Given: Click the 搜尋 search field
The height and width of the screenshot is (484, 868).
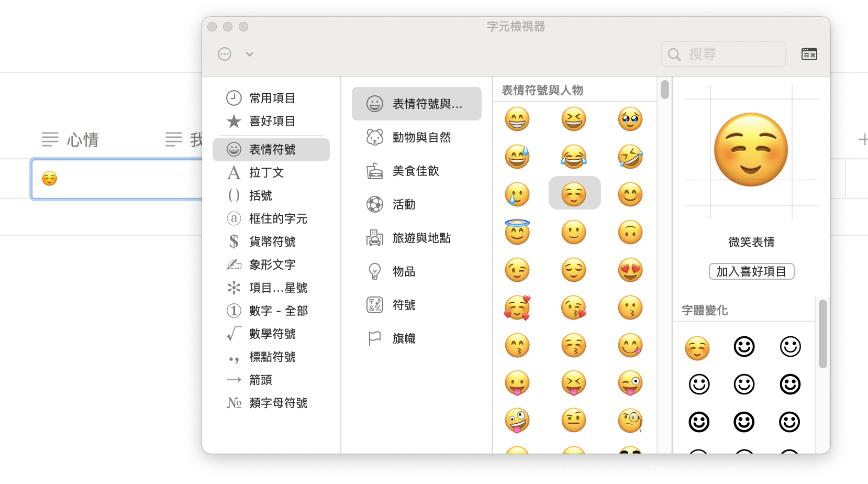Looking at the screenshot, I should click(723, 54).
